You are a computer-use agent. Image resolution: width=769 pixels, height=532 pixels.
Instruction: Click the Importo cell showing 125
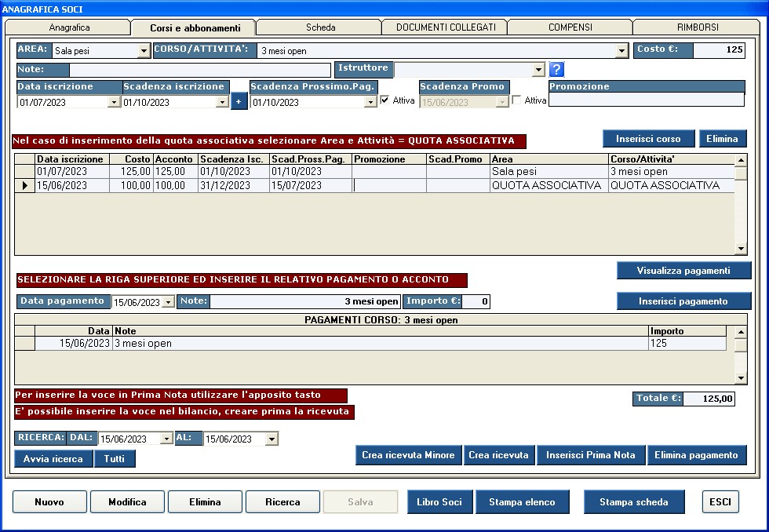point(687,343)
